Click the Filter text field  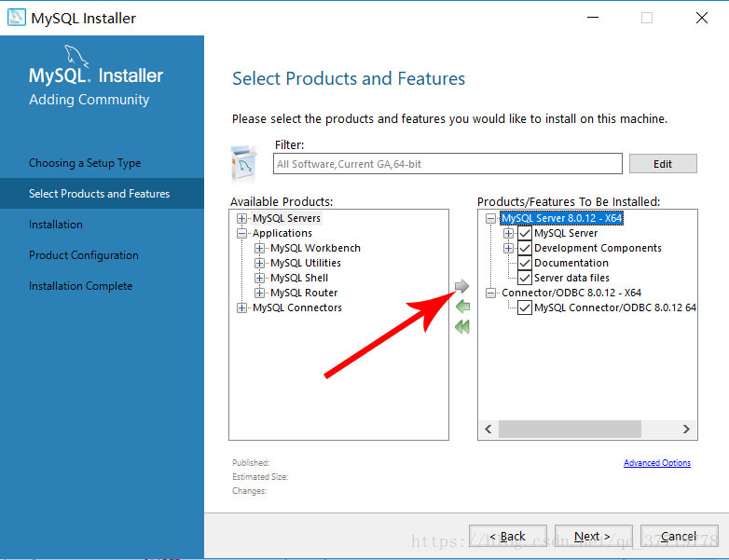[447, 164]
